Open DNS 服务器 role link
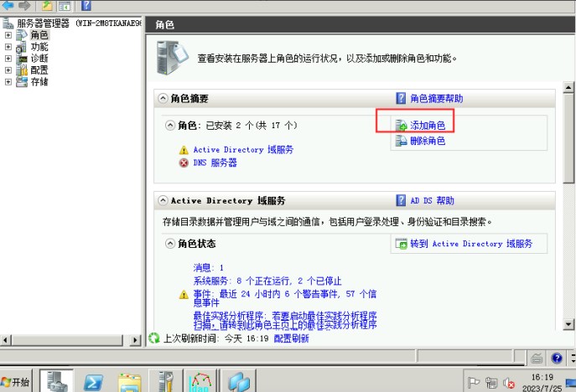The image size is (576, 392). pos(215,162)
